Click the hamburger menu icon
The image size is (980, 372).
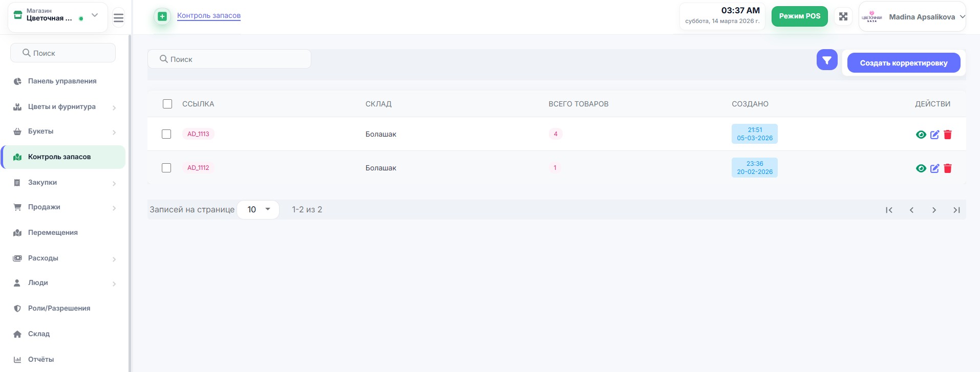pyautogui.click(x=118, y=18)
